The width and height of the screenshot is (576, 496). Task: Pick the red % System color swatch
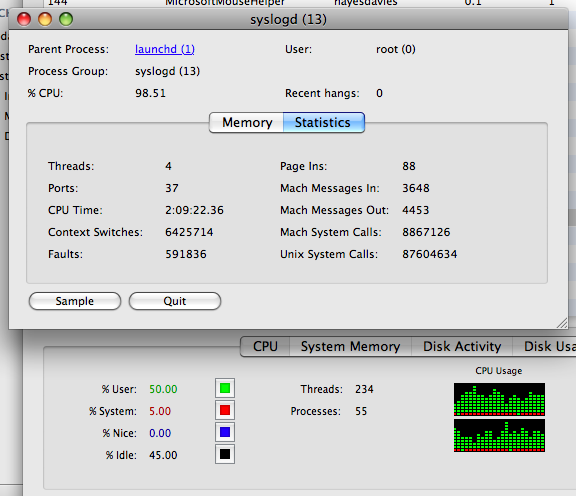coord(225,410)
